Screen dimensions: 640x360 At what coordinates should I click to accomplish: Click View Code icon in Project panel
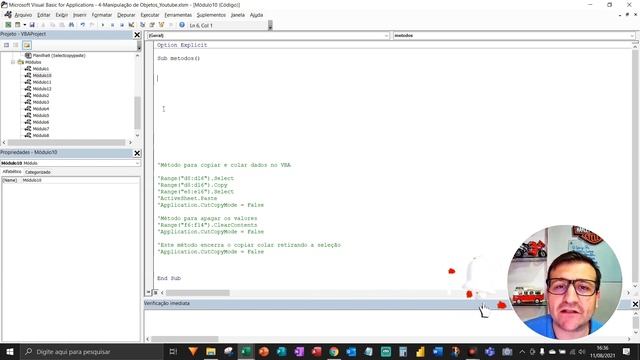[x=6, y=45]
